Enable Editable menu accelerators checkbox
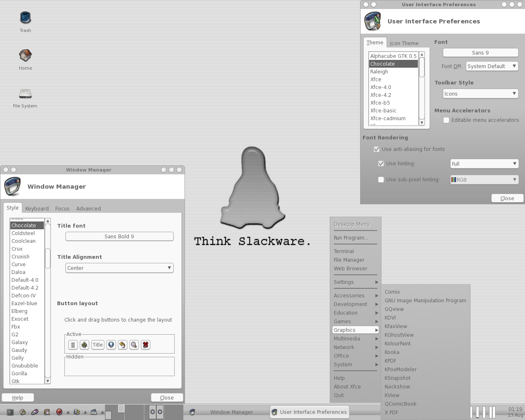 446,120
